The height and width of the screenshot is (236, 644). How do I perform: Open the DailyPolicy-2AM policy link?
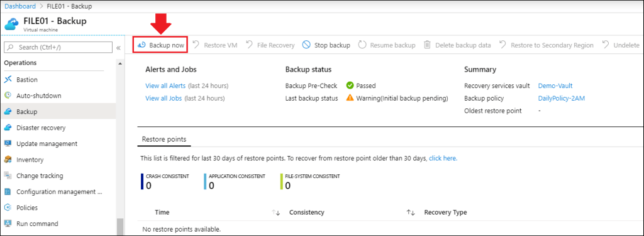point(561,98)
